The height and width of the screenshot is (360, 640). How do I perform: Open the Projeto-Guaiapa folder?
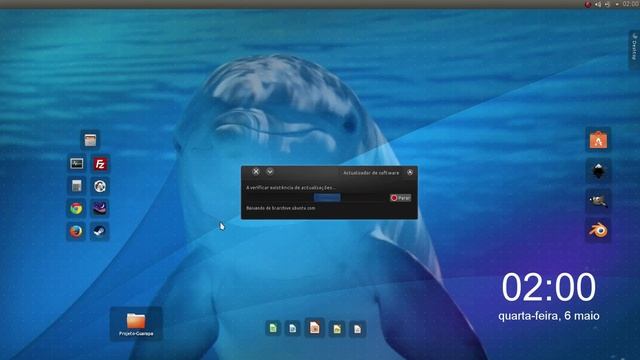pyautogui.click(x=136, y=324)
